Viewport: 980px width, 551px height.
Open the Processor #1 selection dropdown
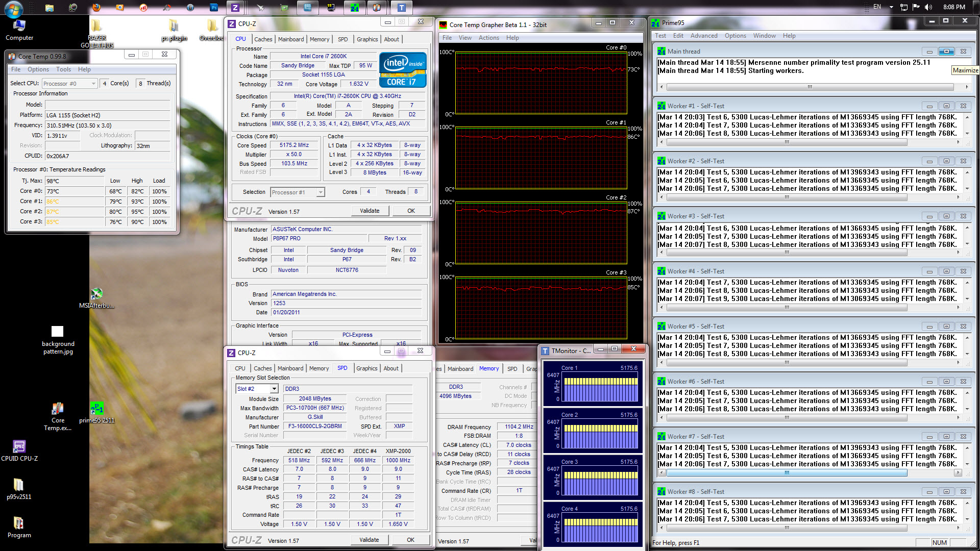pos(321,192)
